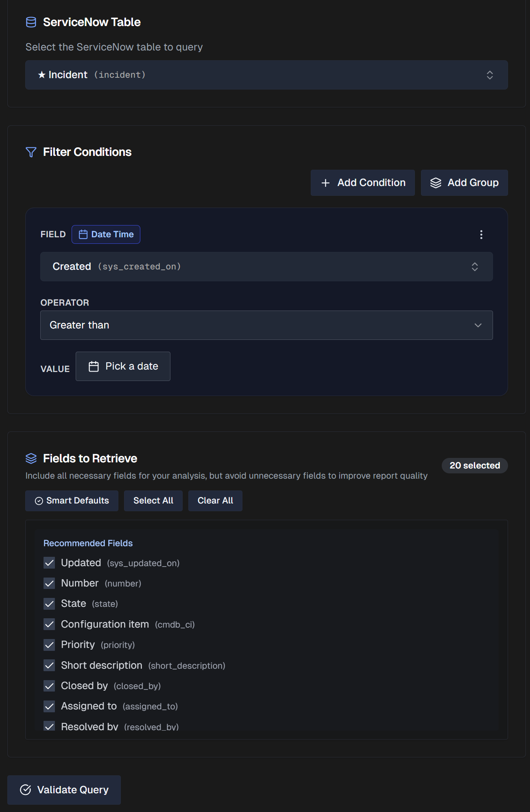Viewport: 530px width, 812px height.
Task: Click the checkmark circle icon in Validate Query
Action: click(26, 790)
